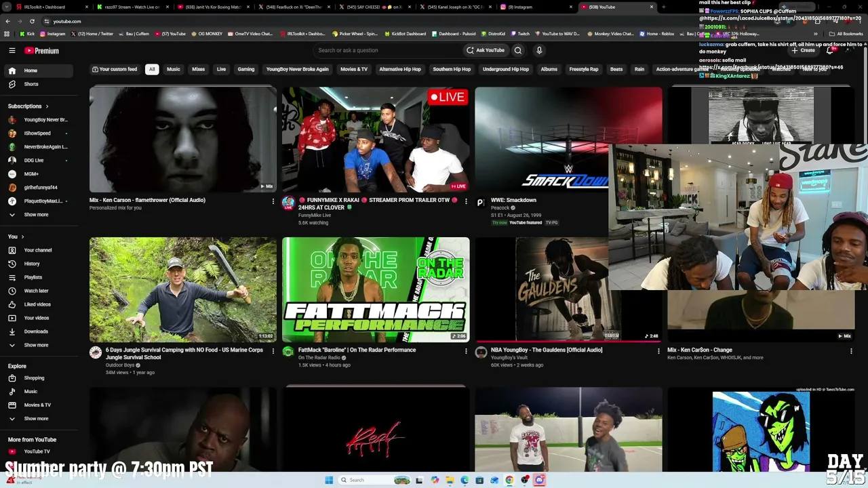Open KickBot Dashboard bookmark
The height and width of the screenshot is (488, 868).
click(x=405, y=34)
